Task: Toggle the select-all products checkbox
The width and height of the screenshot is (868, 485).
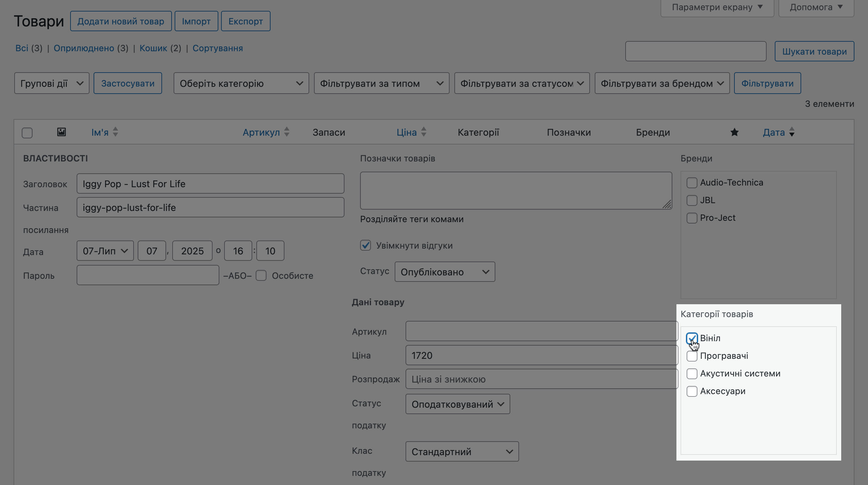Action: (27, 133)
